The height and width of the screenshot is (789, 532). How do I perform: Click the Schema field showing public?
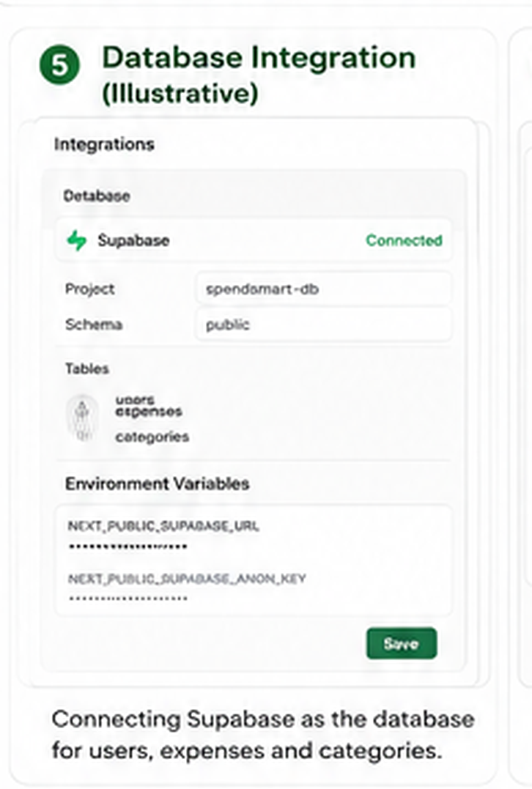click(322, 325)
